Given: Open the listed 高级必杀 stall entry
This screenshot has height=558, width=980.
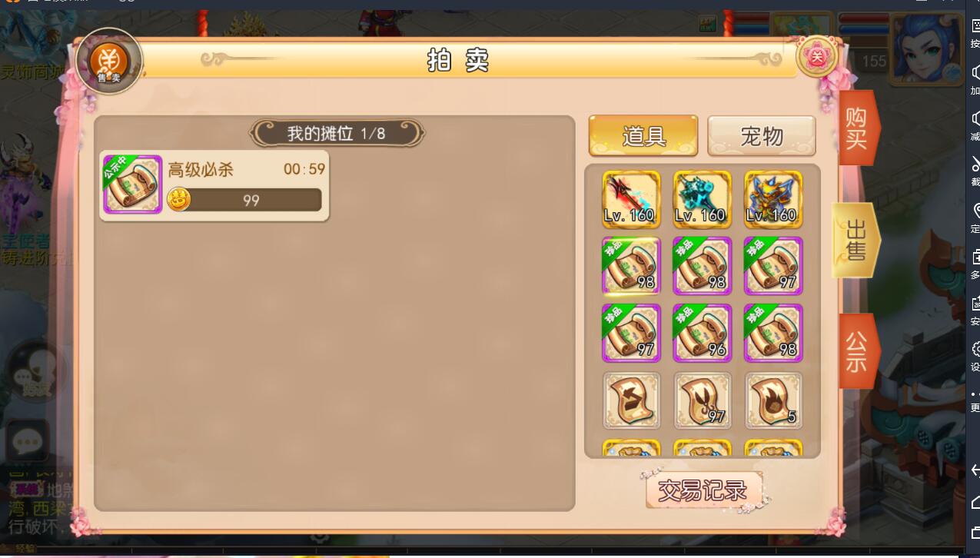Looking at the screenshot, I should pos(214,186).
